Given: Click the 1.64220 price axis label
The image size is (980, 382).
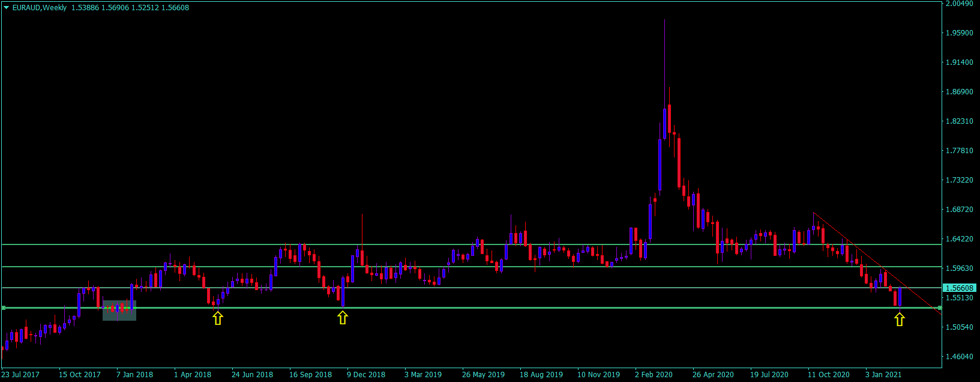Looking at the screenshot, I should pos(960,239).
